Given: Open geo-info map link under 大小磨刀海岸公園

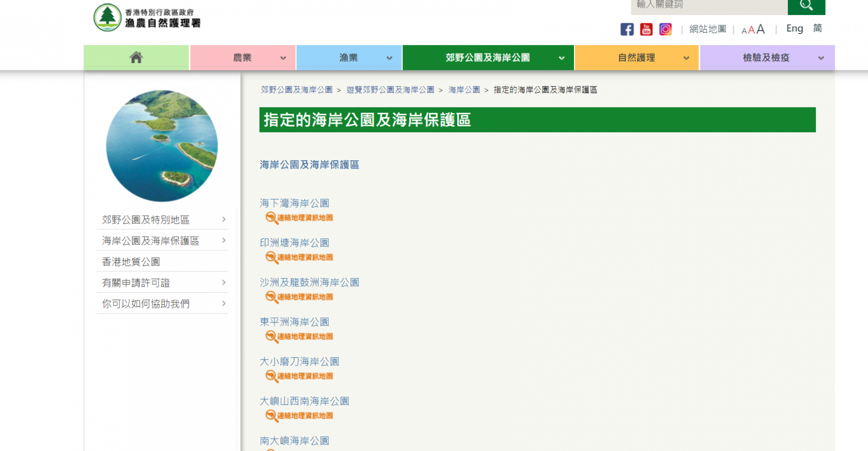Looking at the screenshot, I should (299, 376).
